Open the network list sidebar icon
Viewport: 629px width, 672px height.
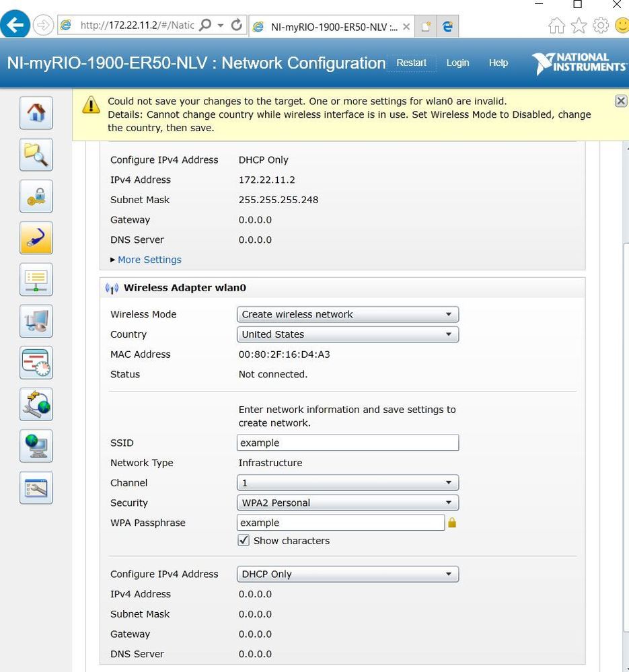point(36,279)
